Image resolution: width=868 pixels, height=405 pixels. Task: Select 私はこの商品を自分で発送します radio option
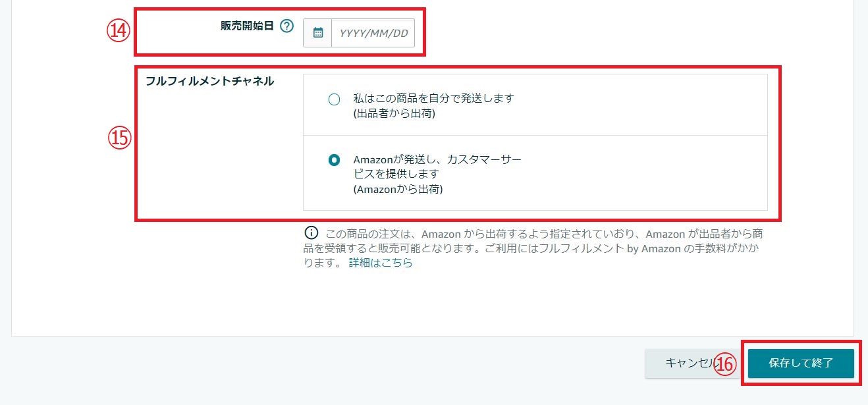(334, 99)
